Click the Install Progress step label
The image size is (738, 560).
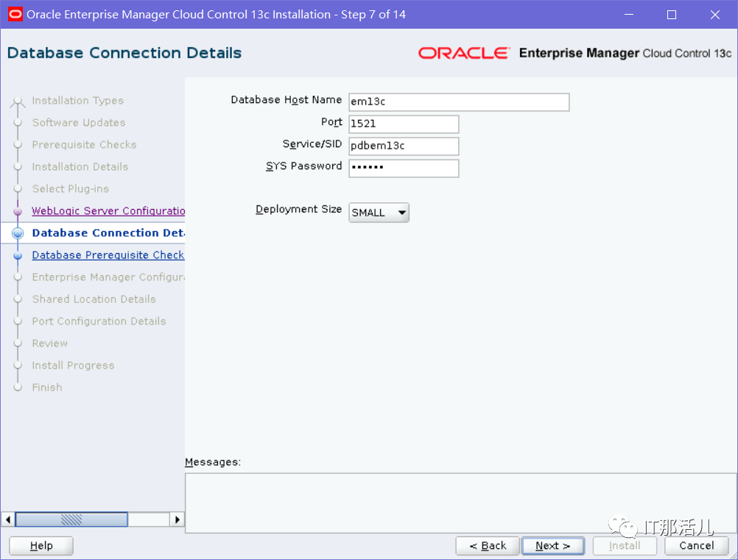(73, 365)
